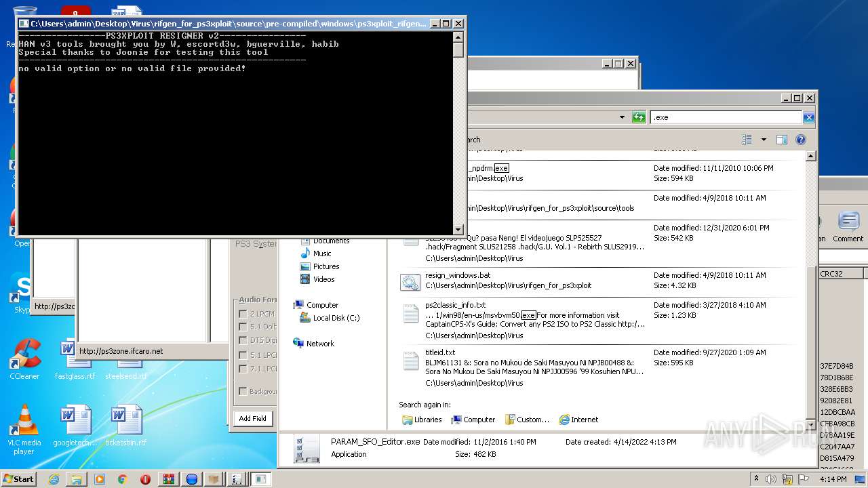Viewport: 868px width, 488px height.
Task: Switch to console window taskbar button
Action: pyautogui.click(x=260, y=479)
